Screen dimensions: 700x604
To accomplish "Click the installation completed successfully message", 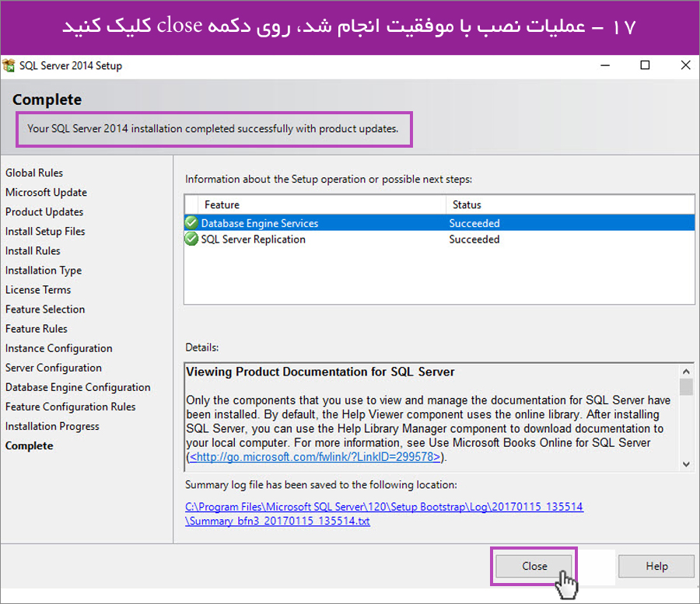I will coord(213,128).
